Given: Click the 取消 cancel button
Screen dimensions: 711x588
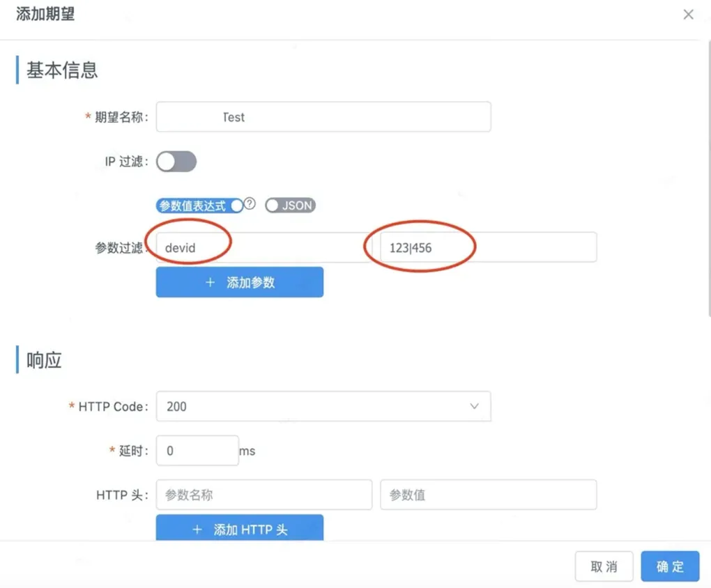Looking at the screenshot, I should [604, 566].
